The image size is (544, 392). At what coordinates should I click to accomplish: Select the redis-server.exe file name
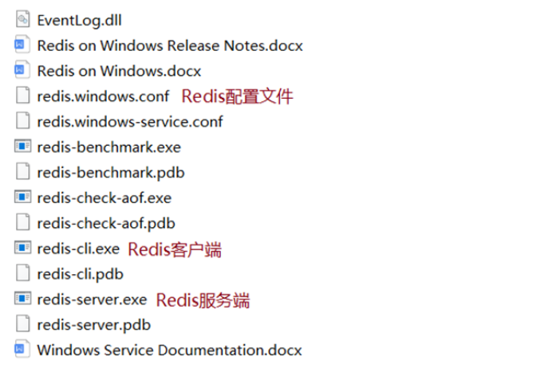(x=92, y=300)
